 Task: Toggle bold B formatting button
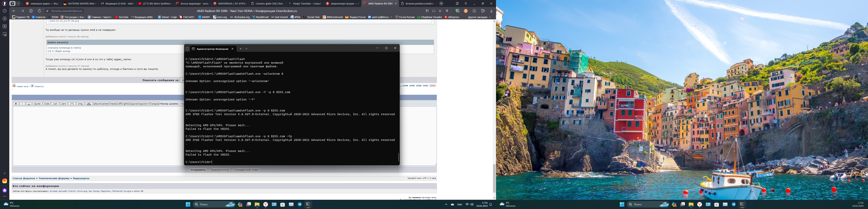click(x=16, y=104)
